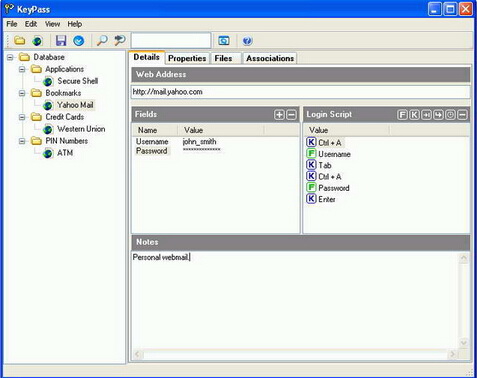
Task: Collapse the Bookmarks folder node
Action: 22,93
